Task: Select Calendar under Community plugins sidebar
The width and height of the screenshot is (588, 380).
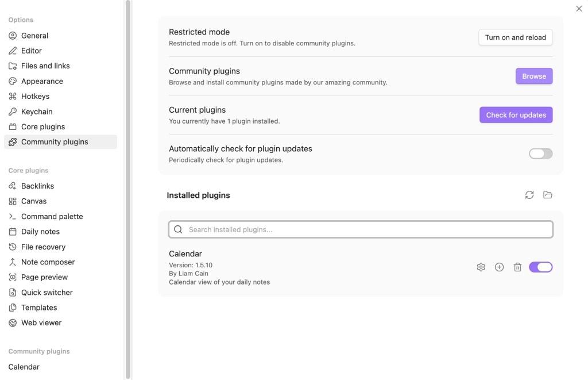Action: 24,367
